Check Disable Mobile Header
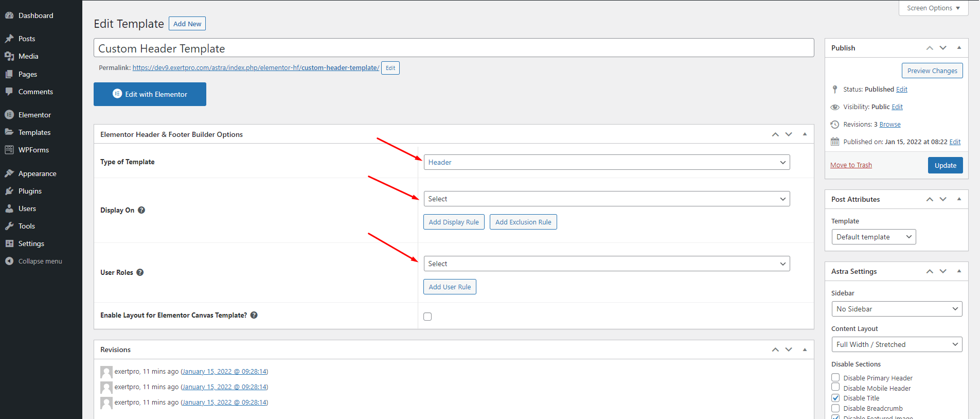 (835, 387)
